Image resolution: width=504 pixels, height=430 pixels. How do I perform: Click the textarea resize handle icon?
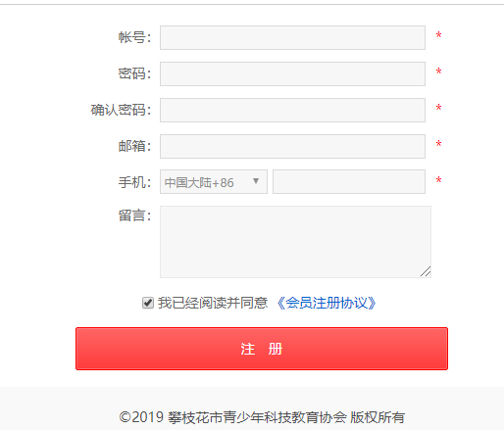point(426,271)
